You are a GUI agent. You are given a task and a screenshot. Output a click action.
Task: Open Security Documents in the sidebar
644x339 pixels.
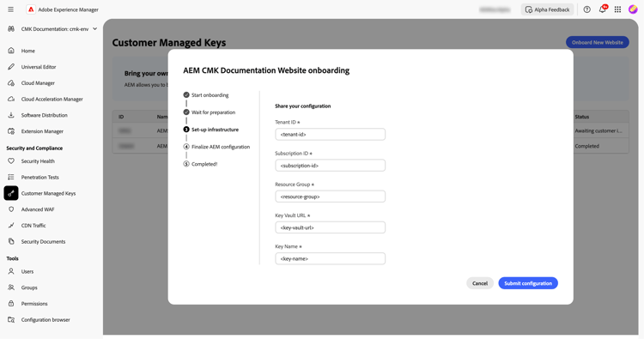(x=43, y=241)
